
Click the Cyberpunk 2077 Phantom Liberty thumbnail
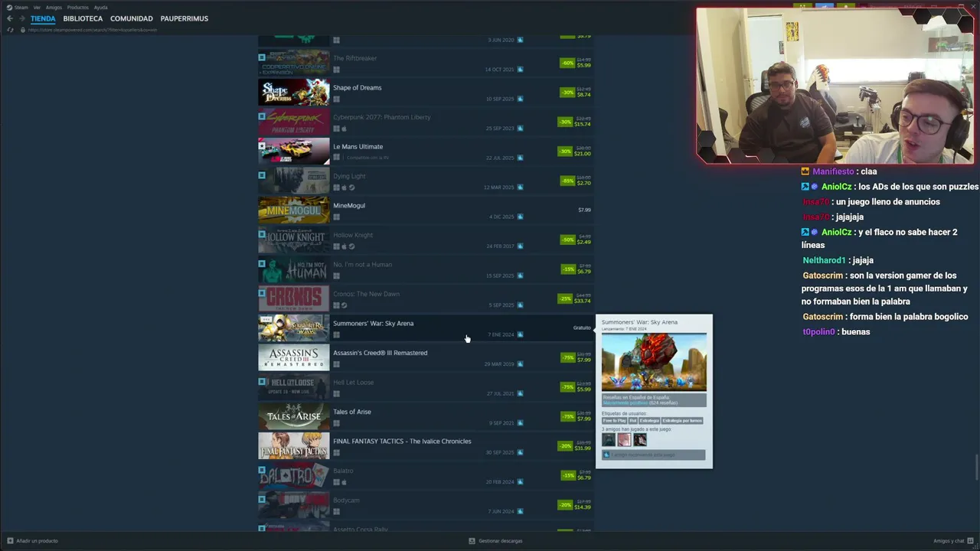[293, 122]
